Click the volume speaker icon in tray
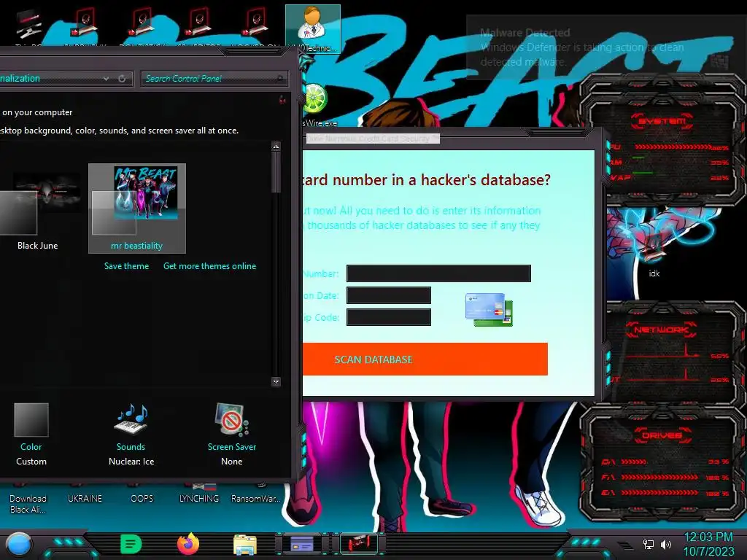Screen dimensions: 747x560 (666, 544)
